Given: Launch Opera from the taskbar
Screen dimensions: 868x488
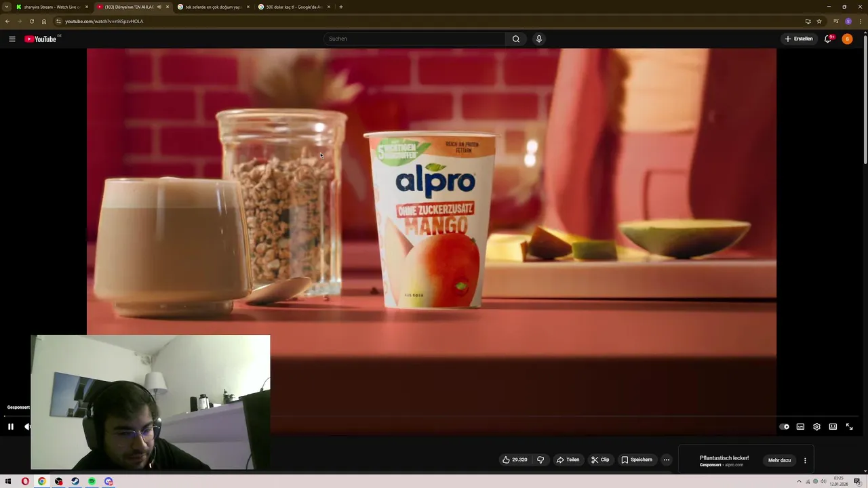Looking at the screenshot, I should [x=25, y=481].
